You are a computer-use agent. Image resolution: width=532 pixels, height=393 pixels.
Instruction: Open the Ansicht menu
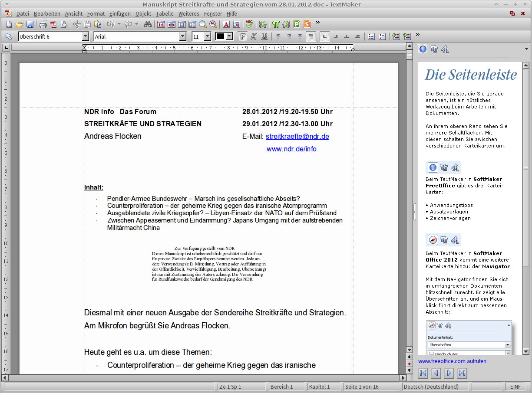tap(74, 14)
